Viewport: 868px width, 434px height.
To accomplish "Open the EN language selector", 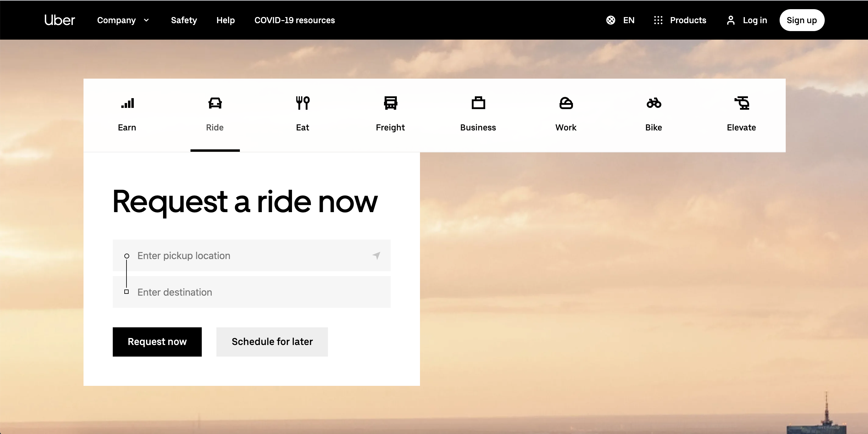I will (x=620, y=20).
